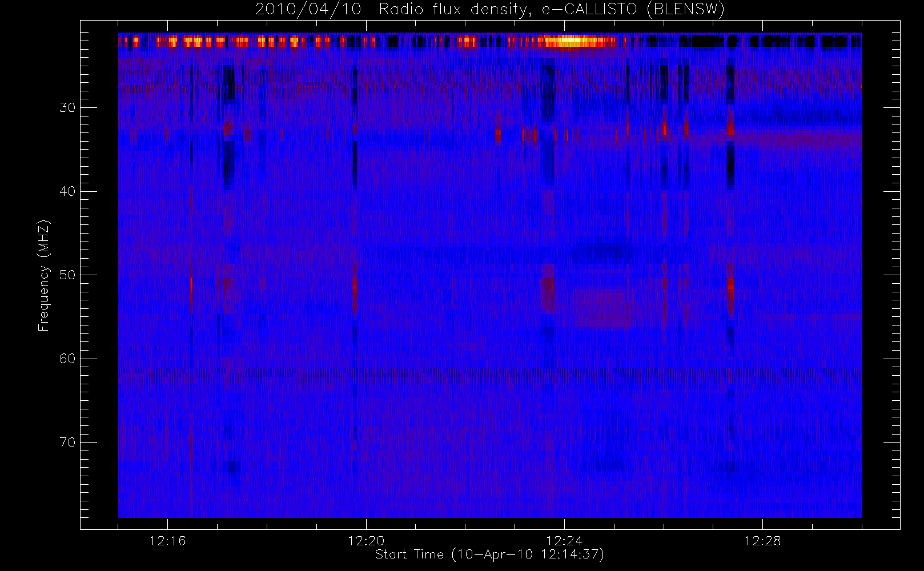Click the '12:28' time tick label
Viewport: 924px width, 571px height.
[762, 541]
